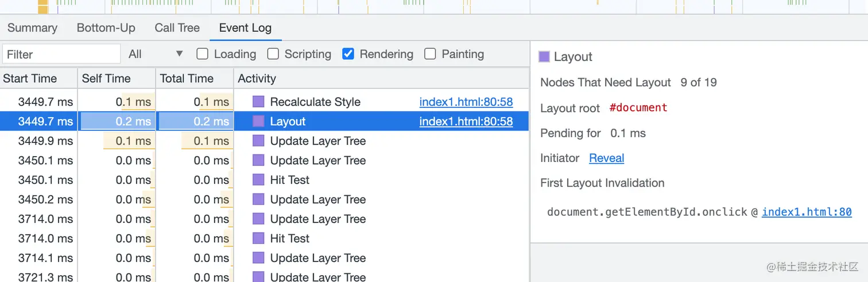Open index1.html:80:58 link in Layout row
The image size is (868, 282).
pyautogui.click(x=466, y=121)
